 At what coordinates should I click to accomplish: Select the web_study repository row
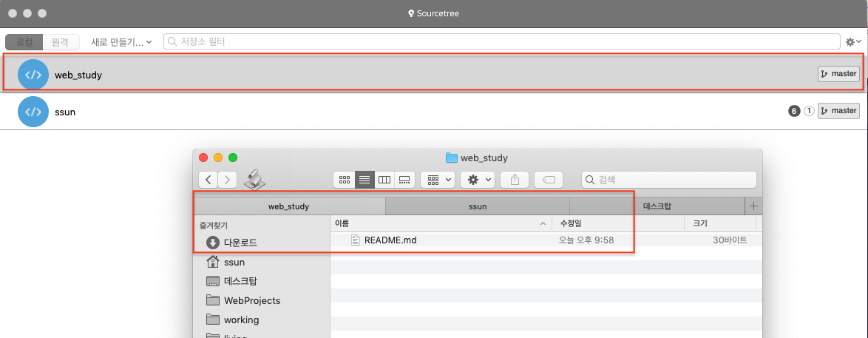coord(432,74)
